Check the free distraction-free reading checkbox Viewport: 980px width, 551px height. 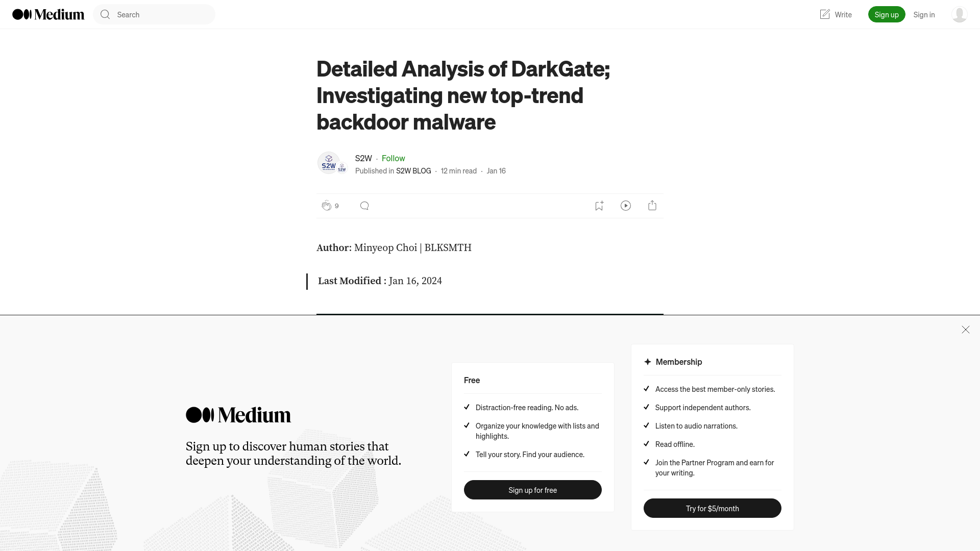(467, 407)
